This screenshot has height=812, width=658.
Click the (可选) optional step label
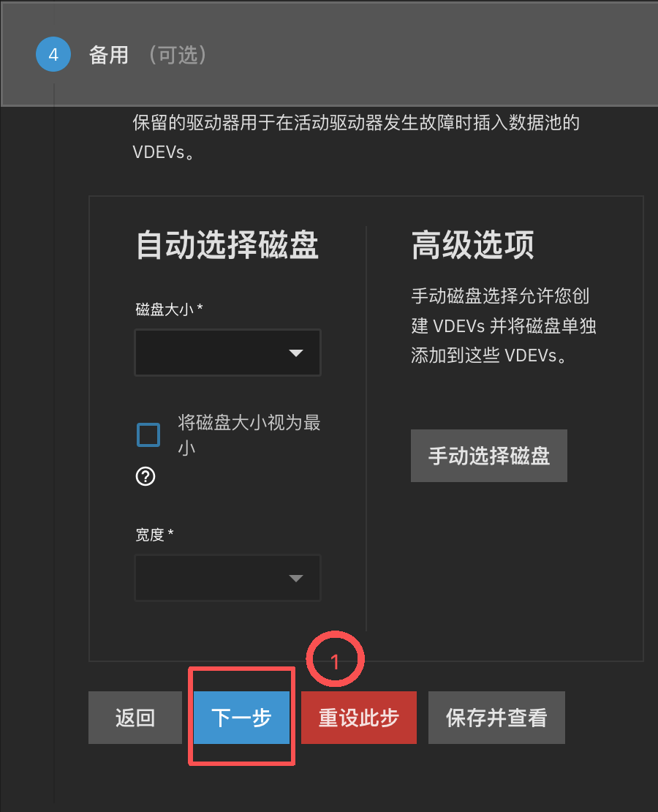(x=178, y=55)
